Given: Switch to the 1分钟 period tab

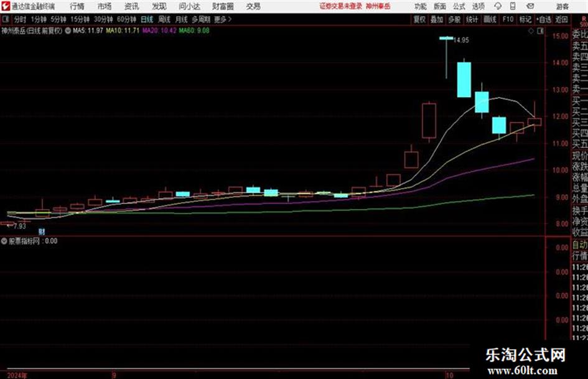Looking at the screenshot, I should coord(39,19).
